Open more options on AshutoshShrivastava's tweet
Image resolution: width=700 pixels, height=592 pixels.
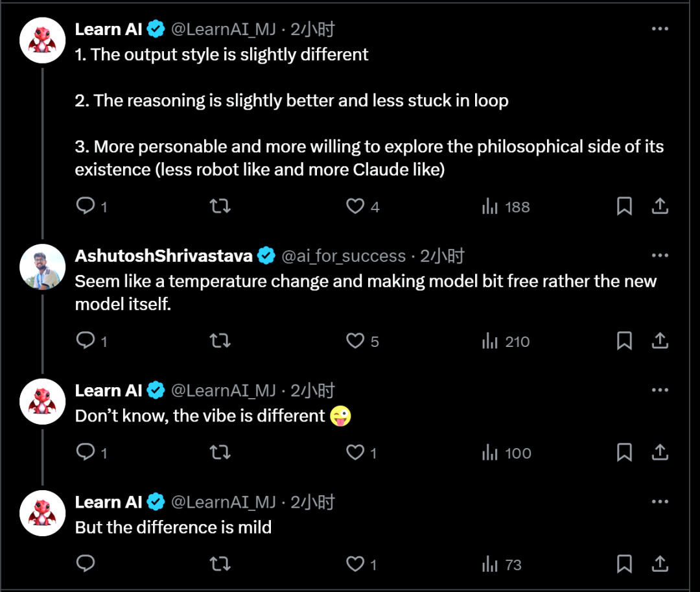[660, 255]
